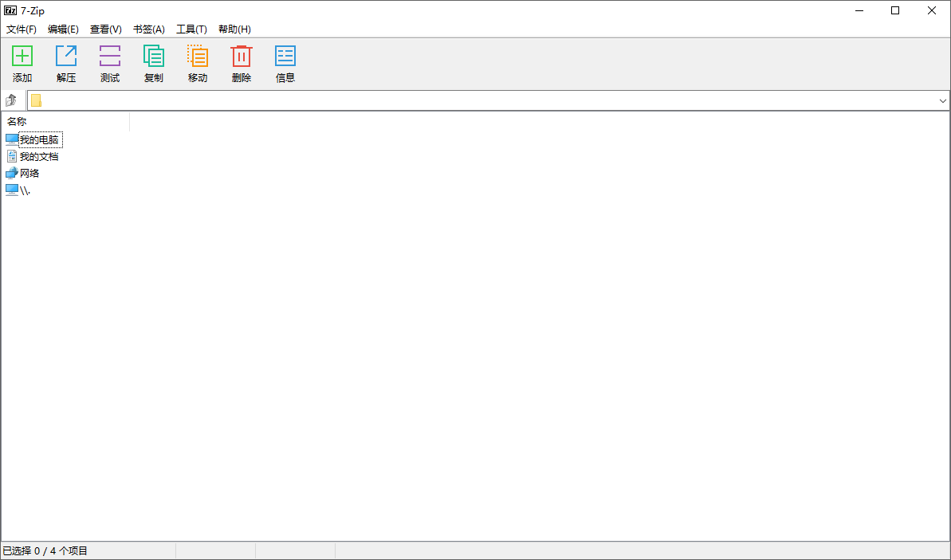Viewport: 951px width, 560px height.
Task: Sort by the 名称 column header
Action: click(x=64, y=122)
